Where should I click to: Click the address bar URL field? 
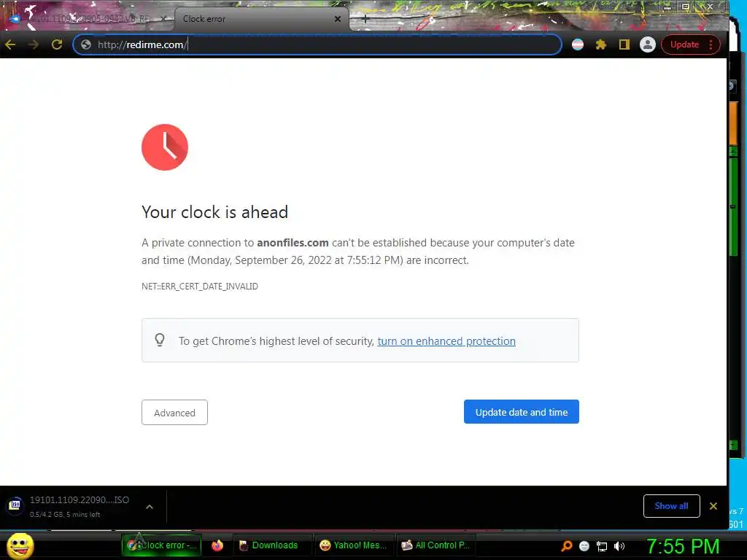(x=317, y=44)
